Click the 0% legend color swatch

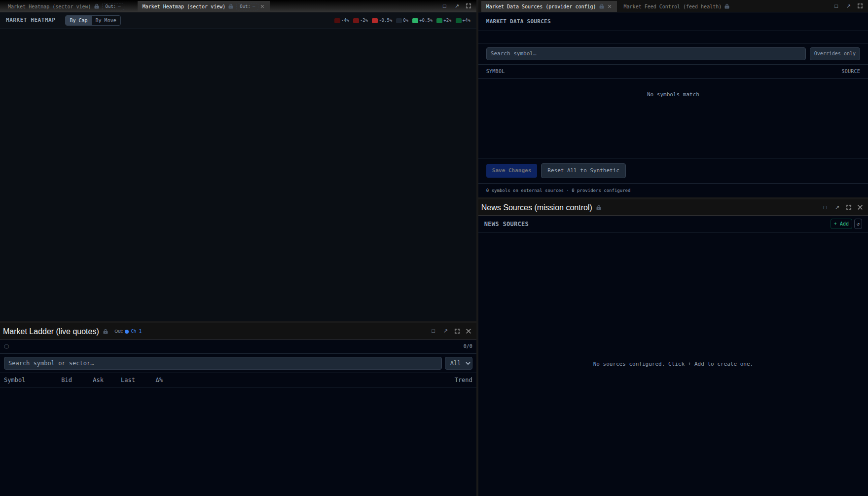pos(399,20)
